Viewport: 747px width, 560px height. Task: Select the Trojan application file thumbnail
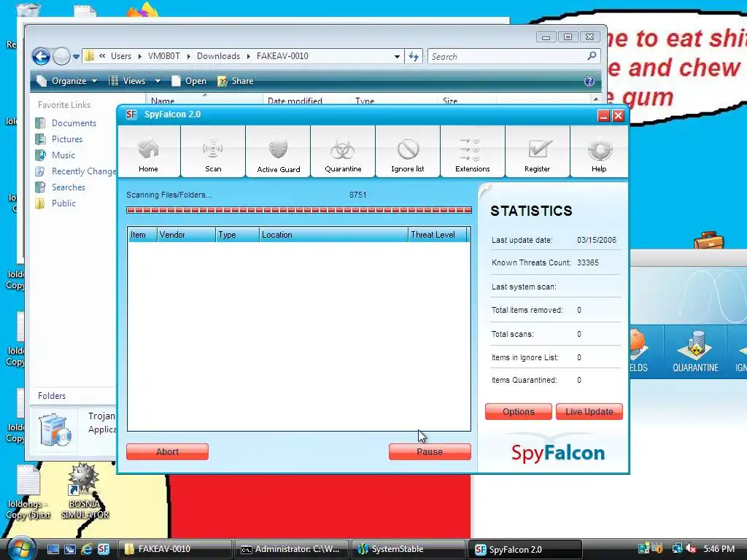pos(55,430)
